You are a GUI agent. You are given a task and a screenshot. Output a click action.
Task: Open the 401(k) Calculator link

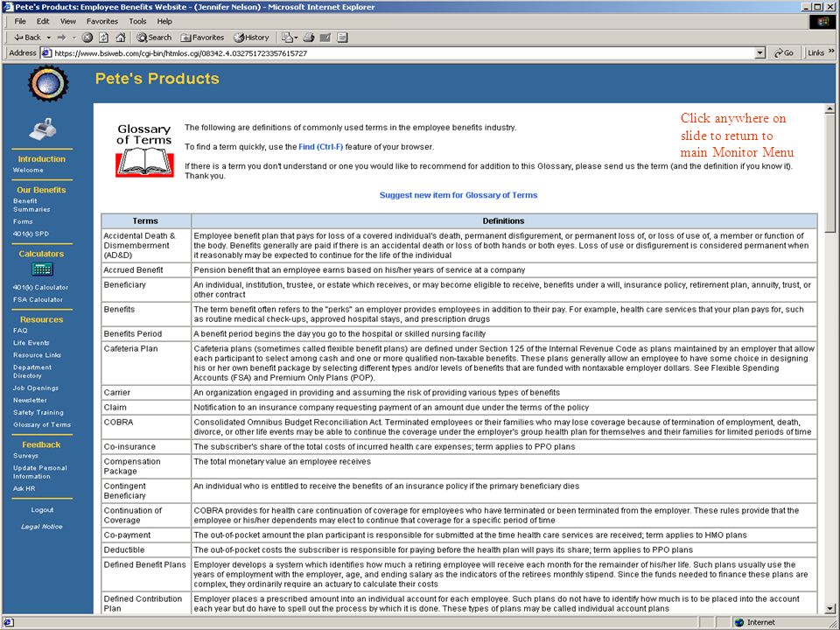tap(41, 287)
